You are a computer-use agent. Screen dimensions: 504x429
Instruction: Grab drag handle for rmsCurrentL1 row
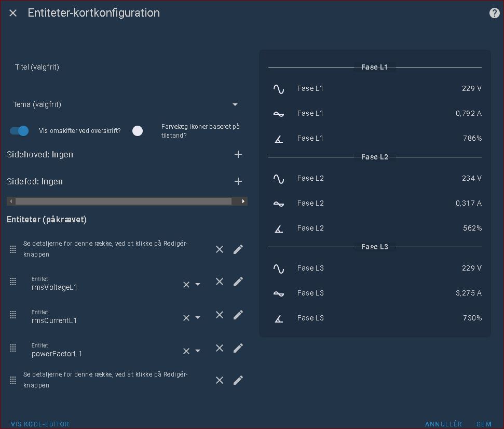tap(13, 315)
